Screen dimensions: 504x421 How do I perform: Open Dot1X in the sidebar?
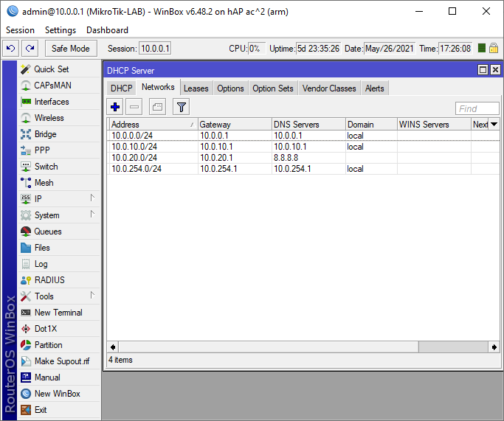click(x=59, y=329)
